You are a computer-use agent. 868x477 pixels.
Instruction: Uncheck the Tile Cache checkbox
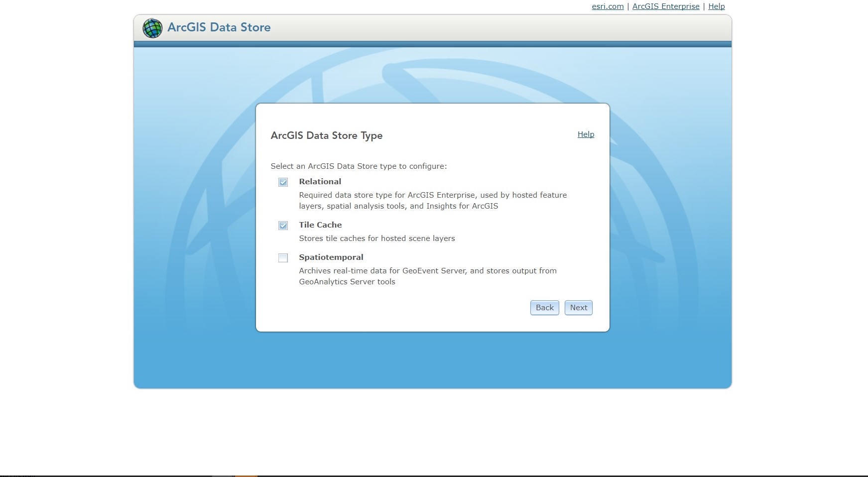pos(283,226)
